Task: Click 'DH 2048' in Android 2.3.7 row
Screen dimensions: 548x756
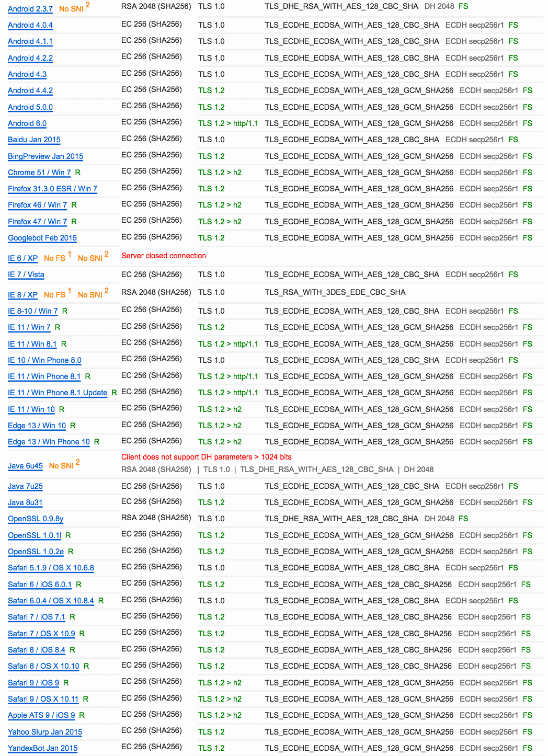Action: [439, 6]
